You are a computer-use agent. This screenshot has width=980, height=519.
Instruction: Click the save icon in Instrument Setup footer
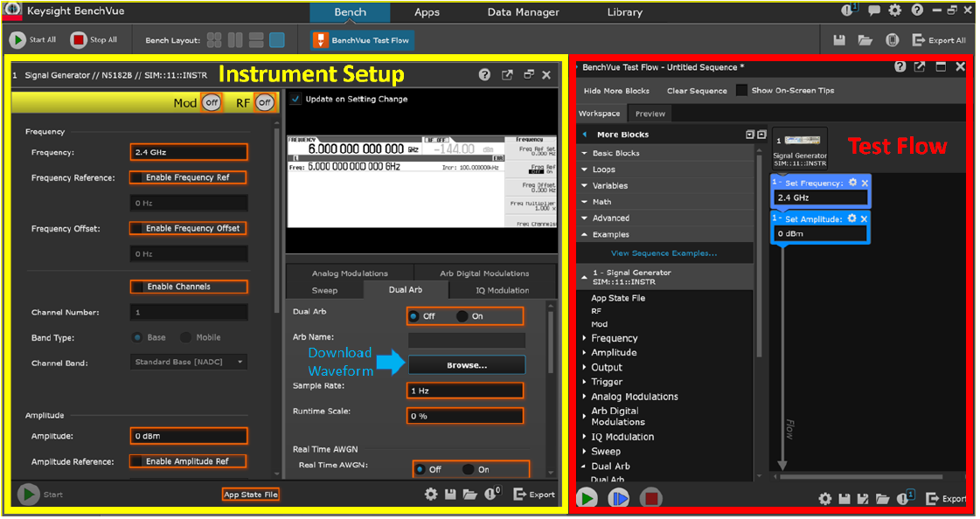tap(450, 494)
